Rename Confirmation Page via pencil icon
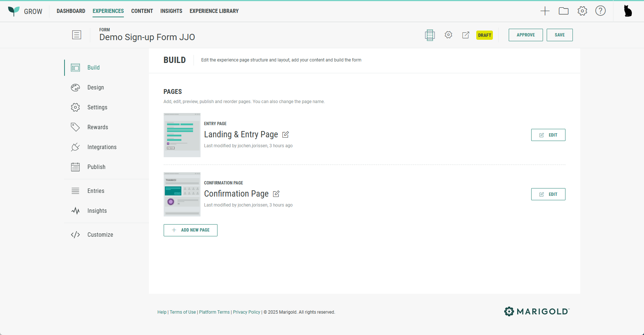The height and width of the screenshot is (335, 644). 276,194
